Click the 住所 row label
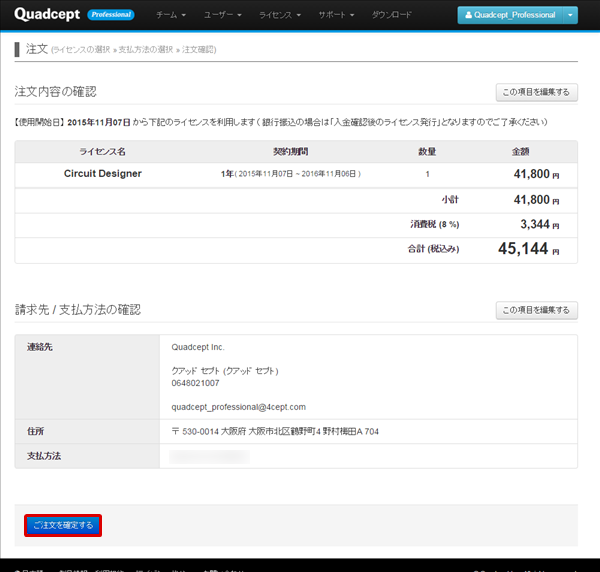 (x=35, y=432)
